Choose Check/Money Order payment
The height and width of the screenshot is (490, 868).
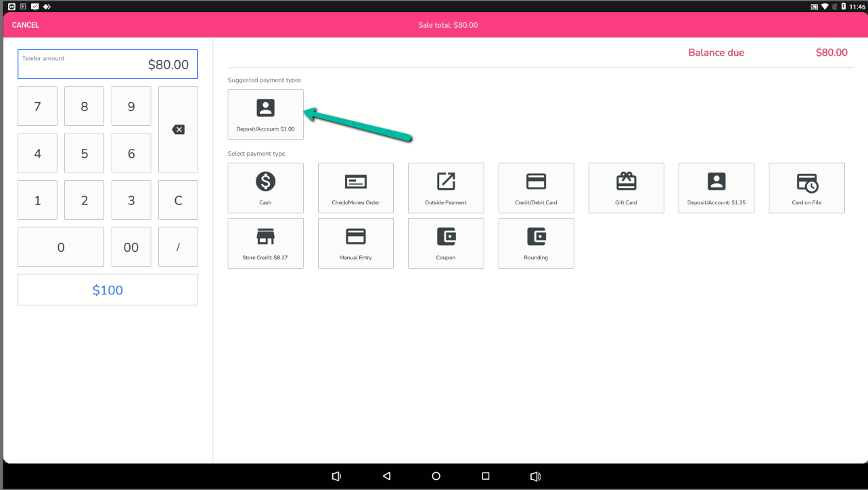[355, 188]
